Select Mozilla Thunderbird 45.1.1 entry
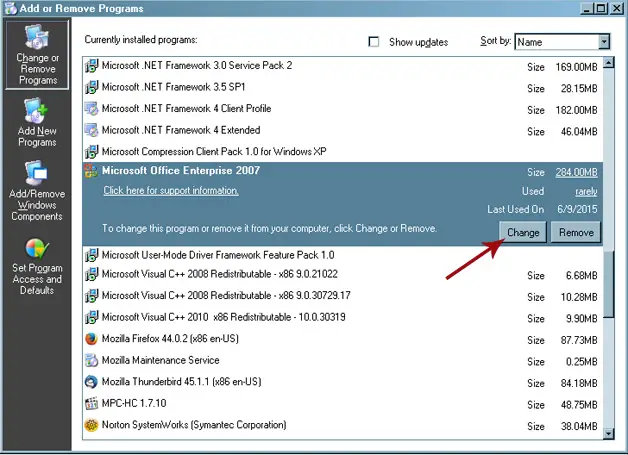The width and height of the screenshot is (628, 455). [x=343, y=383]
